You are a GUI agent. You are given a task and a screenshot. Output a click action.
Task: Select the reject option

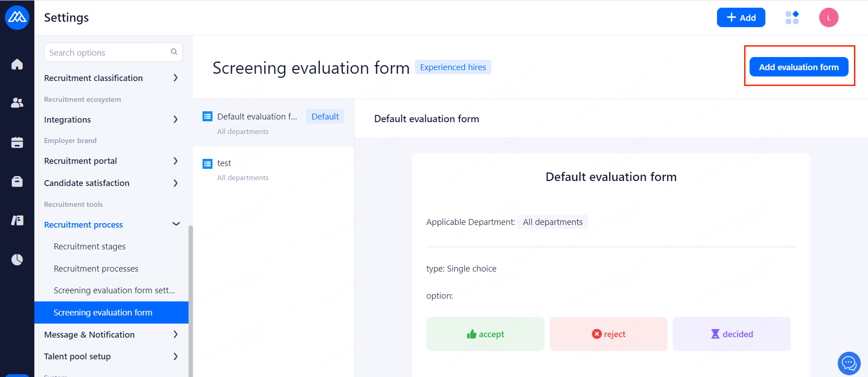tap(609, 334)
